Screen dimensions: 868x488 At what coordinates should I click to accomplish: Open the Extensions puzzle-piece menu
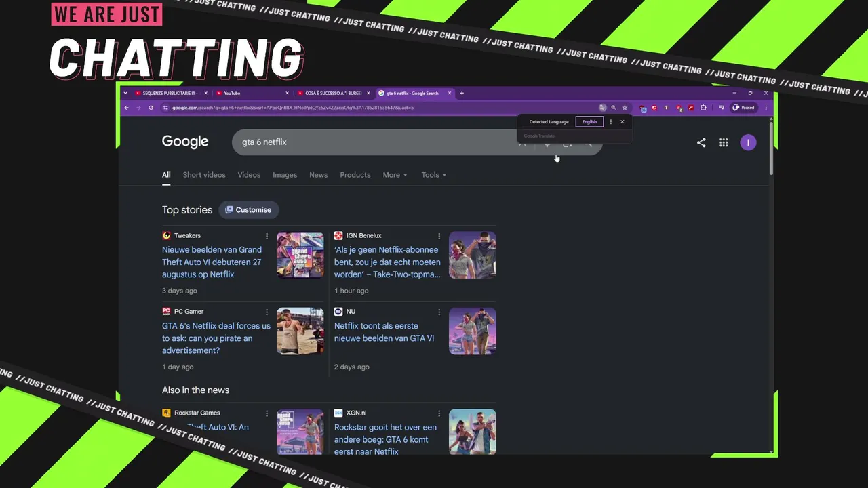click(703, 108)
